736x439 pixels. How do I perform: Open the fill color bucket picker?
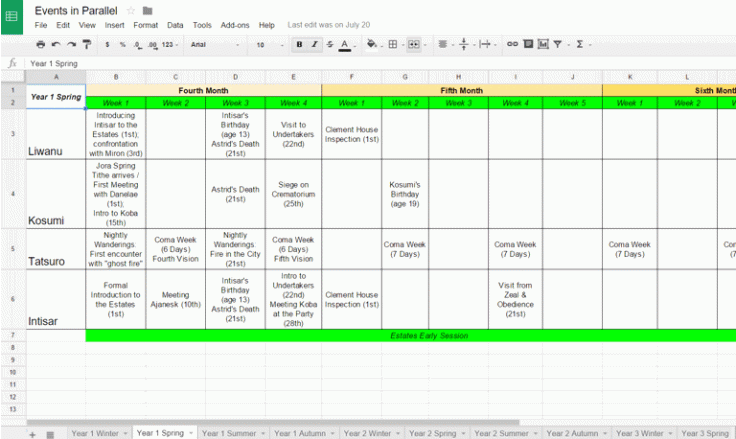click(x=374, y=44)
